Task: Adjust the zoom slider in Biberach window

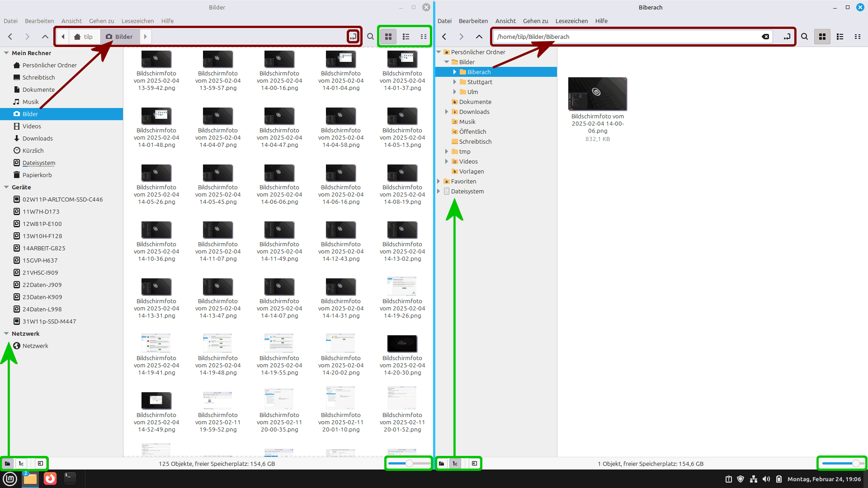Action: pos(855,464)
